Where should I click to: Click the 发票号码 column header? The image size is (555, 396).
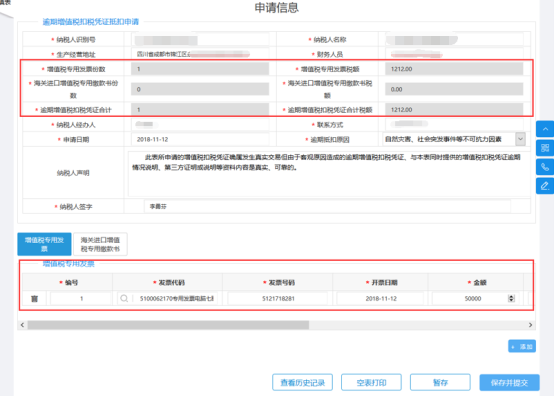279,282
